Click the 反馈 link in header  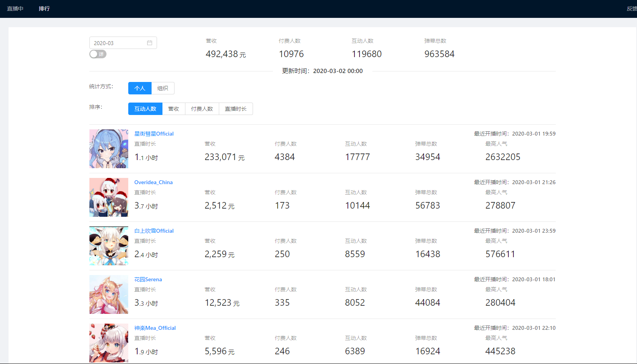pyautogui.click(x=632, y=9)
